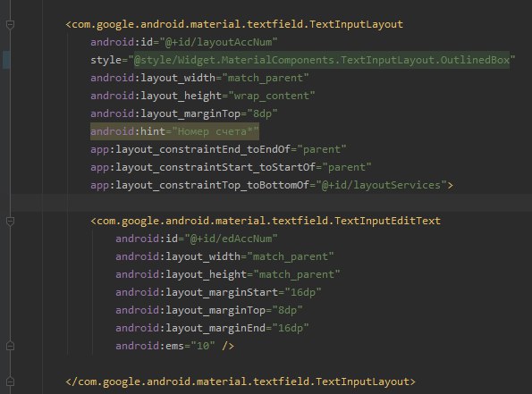This screenshot has height=394, width=532.
Task: Click the id value "@+id/layoutAccNum"
Action: pyautogui.click(x=218, y=42)
